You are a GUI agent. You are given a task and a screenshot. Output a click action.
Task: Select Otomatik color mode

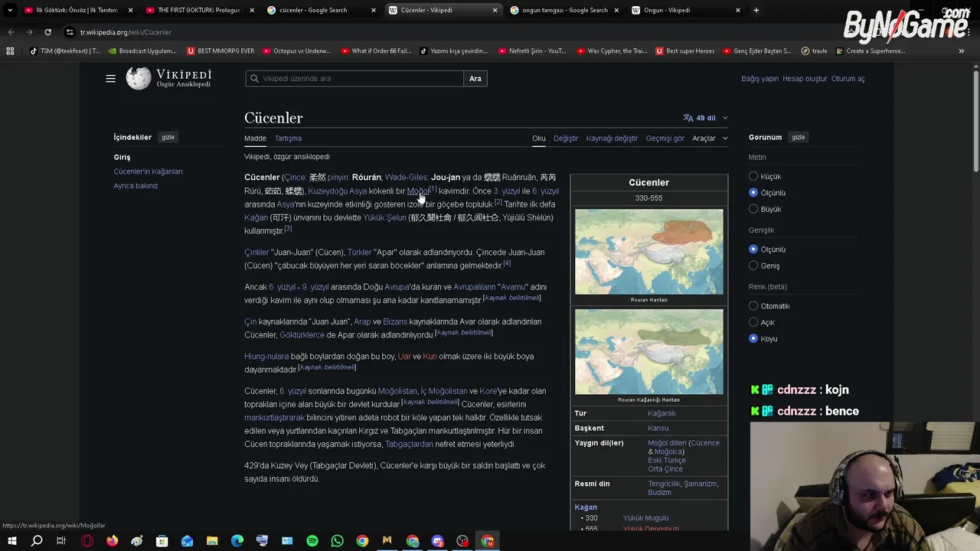(753, 306)
